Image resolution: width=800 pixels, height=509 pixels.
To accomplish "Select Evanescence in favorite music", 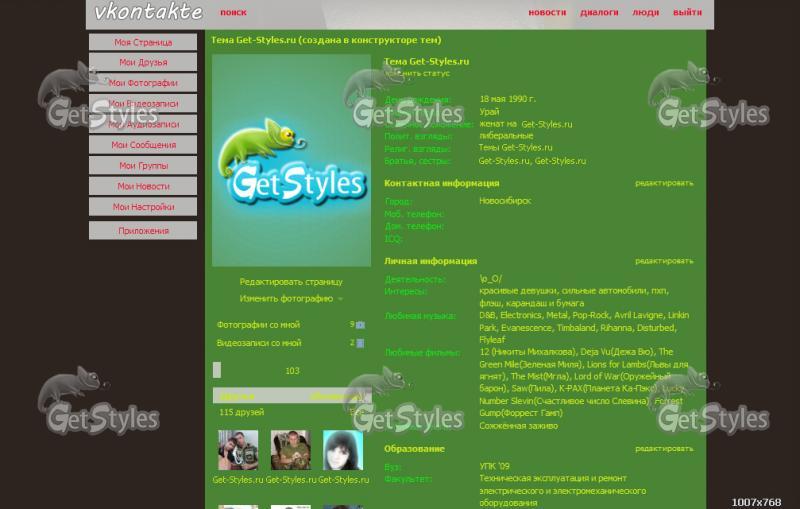I will (x=526, y=328).
